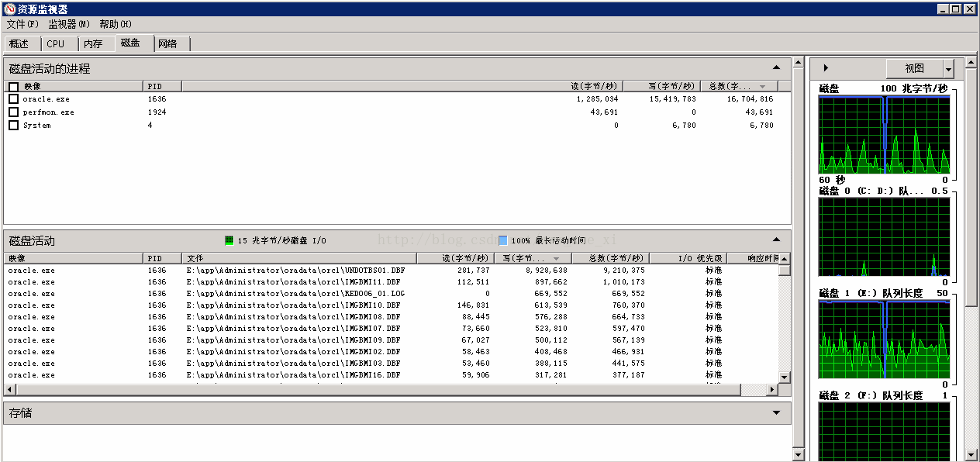The image size is (980, 462).
Task: Check the oracle.exe process checkbox
Action: point(13,99)
